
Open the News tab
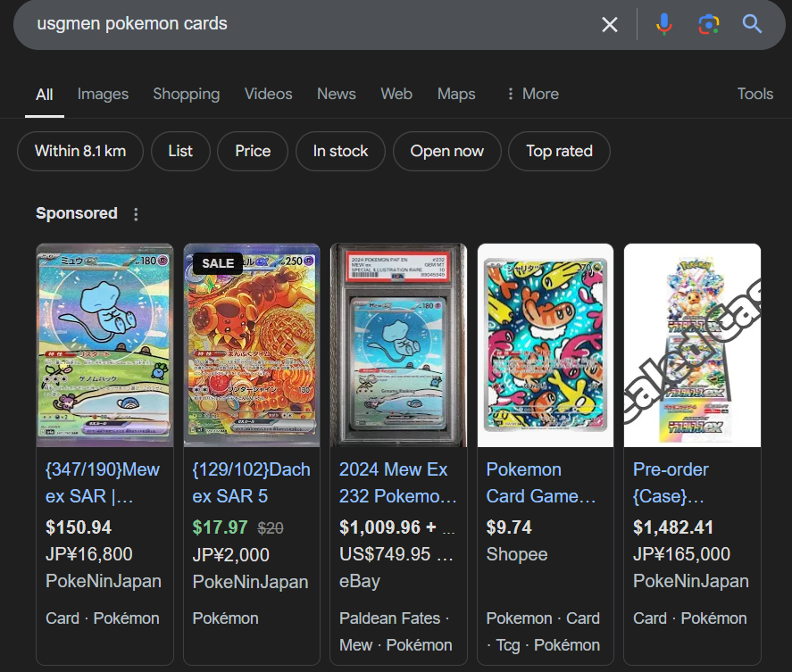(337, 94)
